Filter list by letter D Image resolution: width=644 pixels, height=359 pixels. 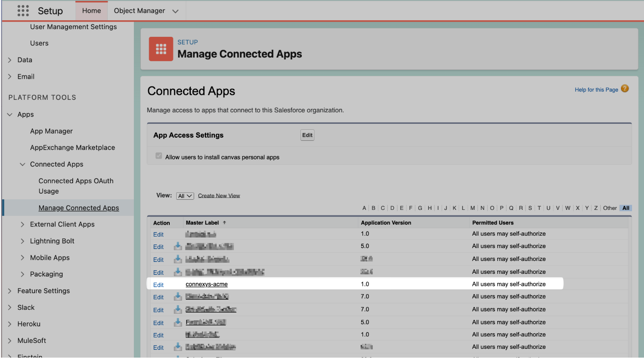tap(392, 208)
